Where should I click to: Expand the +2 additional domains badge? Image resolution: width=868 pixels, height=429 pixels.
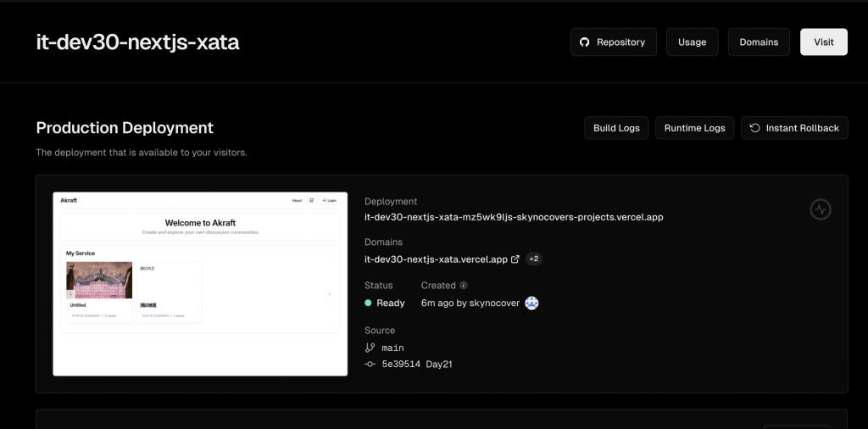click(534, 259)
